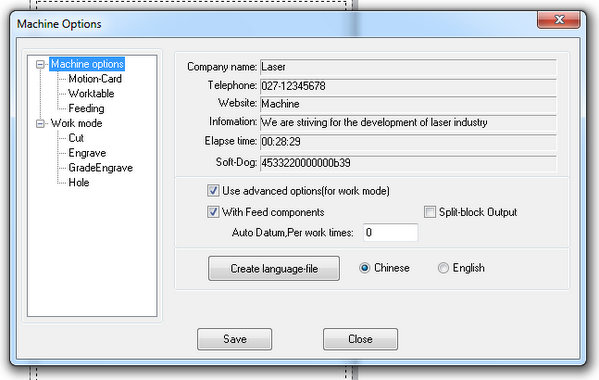Click into the Company name field

click(408, 67)
